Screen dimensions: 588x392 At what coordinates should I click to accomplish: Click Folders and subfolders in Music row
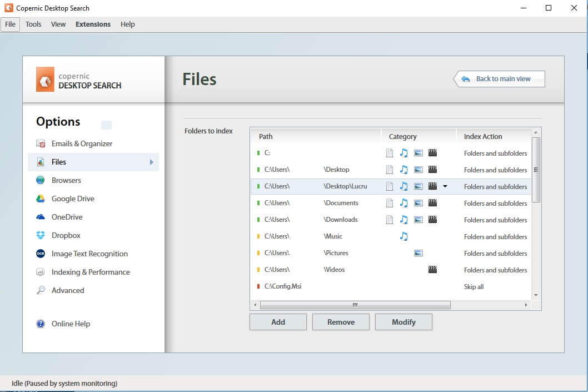click(495, 237)
